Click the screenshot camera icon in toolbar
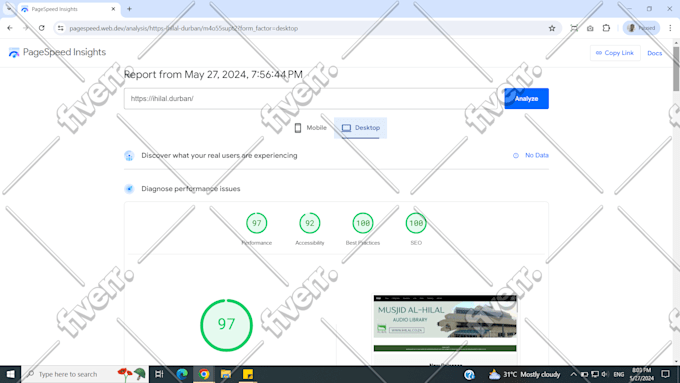Screen dimensions: 680x383 click(590, 28)
